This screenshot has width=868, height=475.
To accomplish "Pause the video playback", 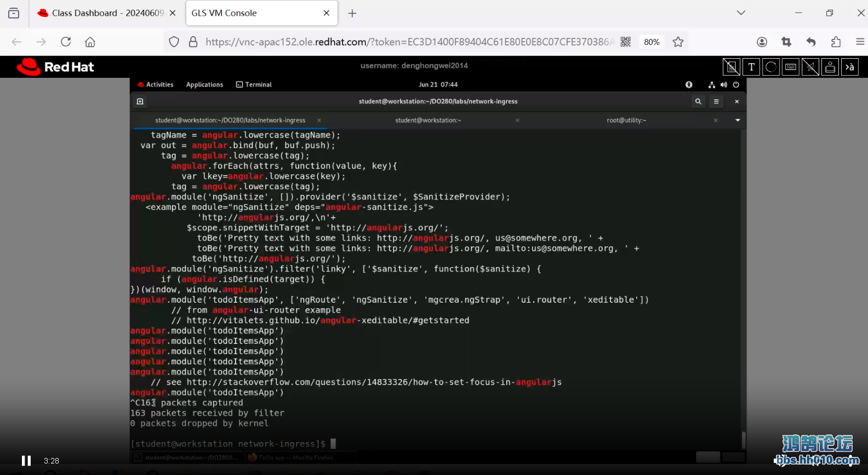I will (26, 461).
